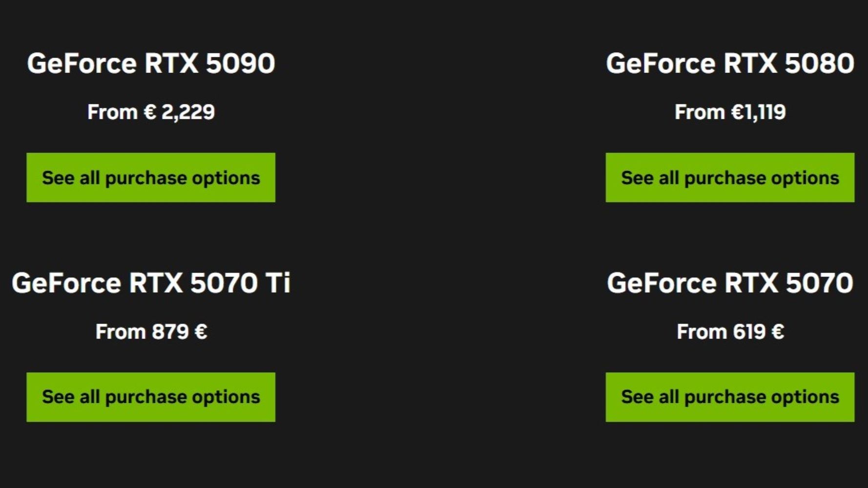The image size is (868, 488).
Task: Click See all purchase options for RTX 5070 Ti
Action: point(151,396)
